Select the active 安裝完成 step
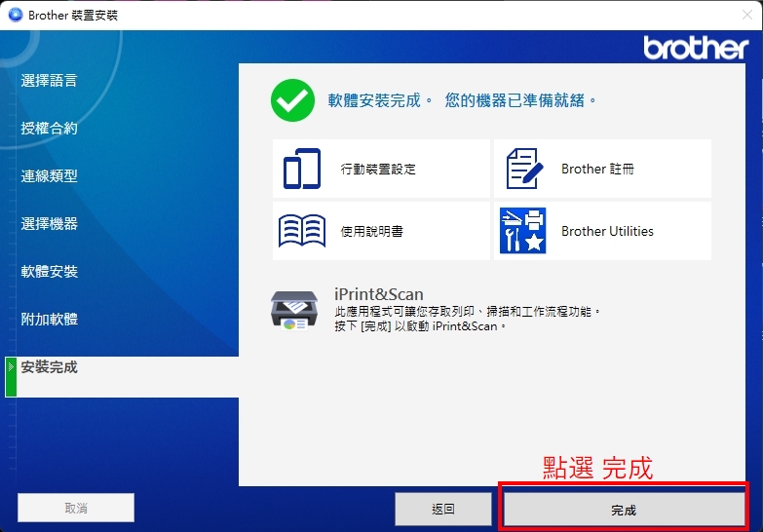The width and height of the screenshot is (763, 532). [x=122, y=377]
